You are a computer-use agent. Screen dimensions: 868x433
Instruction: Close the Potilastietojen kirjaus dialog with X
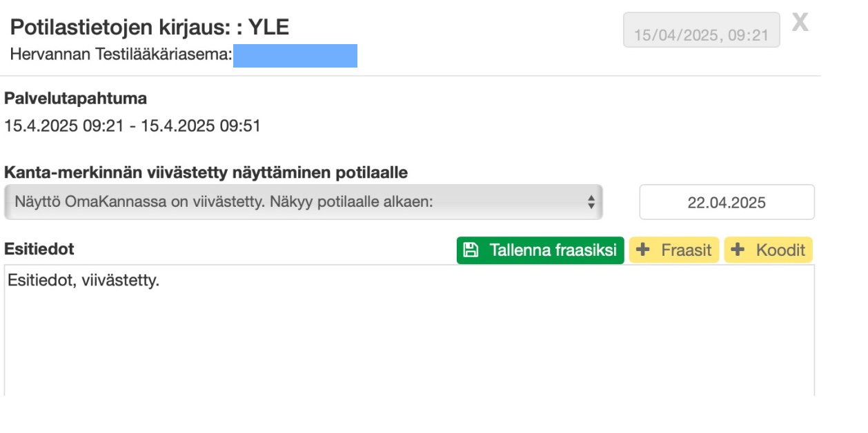[800, 22]
